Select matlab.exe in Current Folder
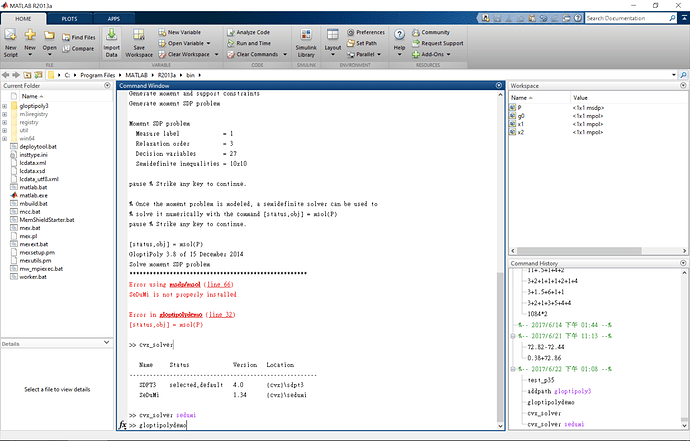The width and height of the screenshot is (690, 441). click(x=33, y=195)
